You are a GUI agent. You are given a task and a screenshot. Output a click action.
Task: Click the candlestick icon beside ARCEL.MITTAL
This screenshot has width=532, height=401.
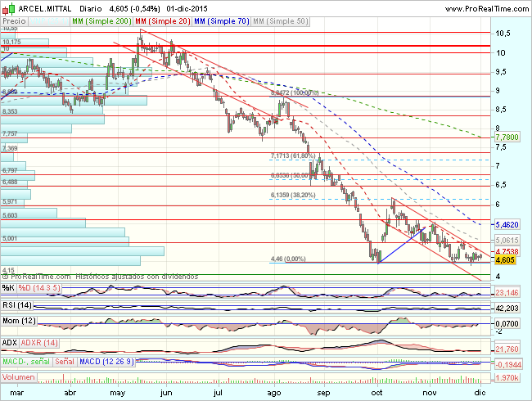coord(9,9)
